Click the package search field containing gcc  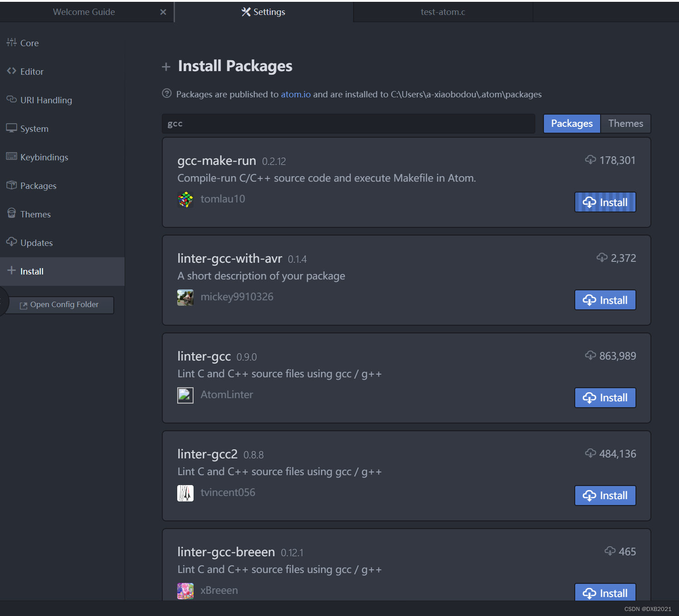348,124
